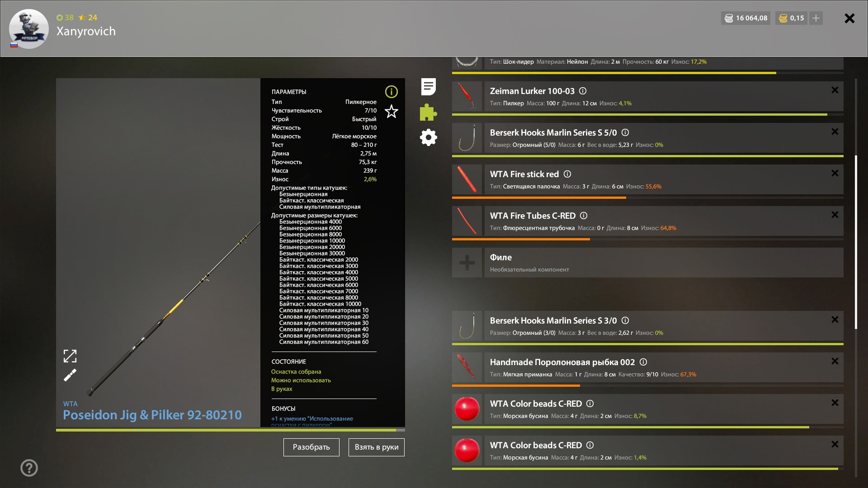Click the Износ 2,6% parameter value

point(370,179)
